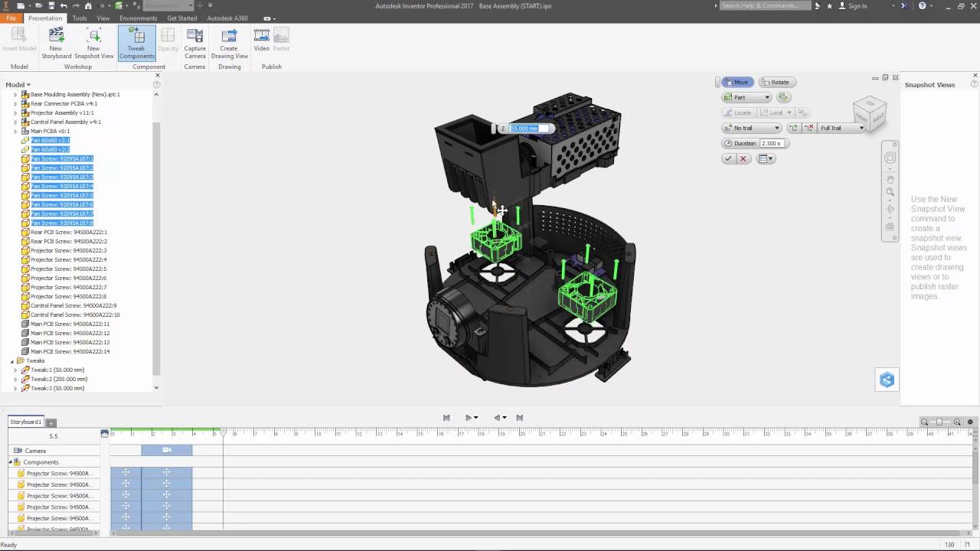Click the component selection icon next to Part
980x551 pixels.
tap(782, 97)
